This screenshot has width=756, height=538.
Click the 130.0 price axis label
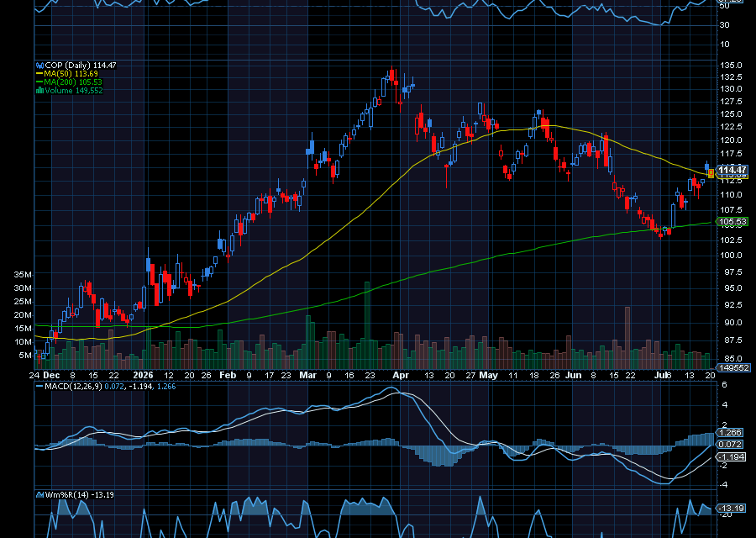(x=732, y=89)
